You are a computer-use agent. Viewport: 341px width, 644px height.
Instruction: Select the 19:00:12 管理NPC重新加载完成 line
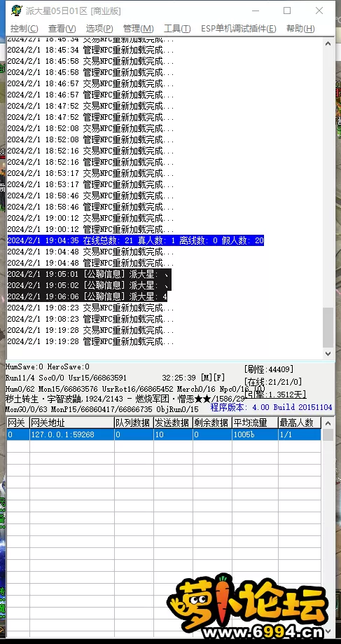(91, 229)
